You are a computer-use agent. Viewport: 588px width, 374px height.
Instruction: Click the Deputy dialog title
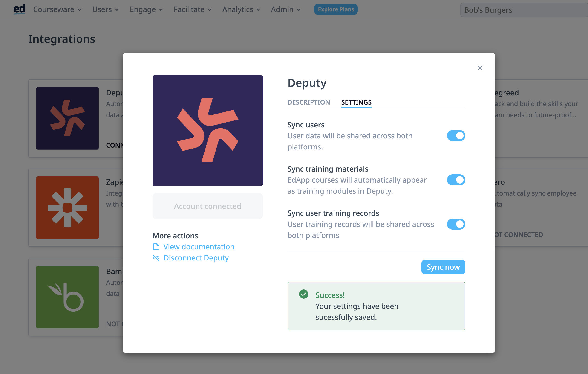coord(307,83)
